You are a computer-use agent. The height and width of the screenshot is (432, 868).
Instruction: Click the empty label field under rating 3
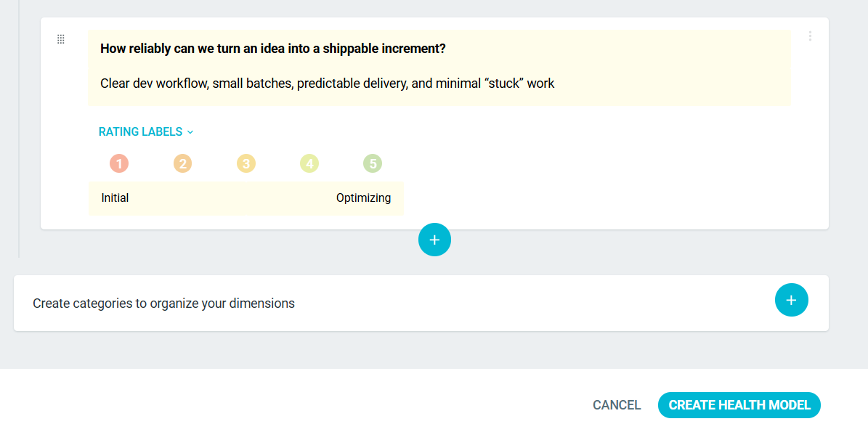pos(246,198)
